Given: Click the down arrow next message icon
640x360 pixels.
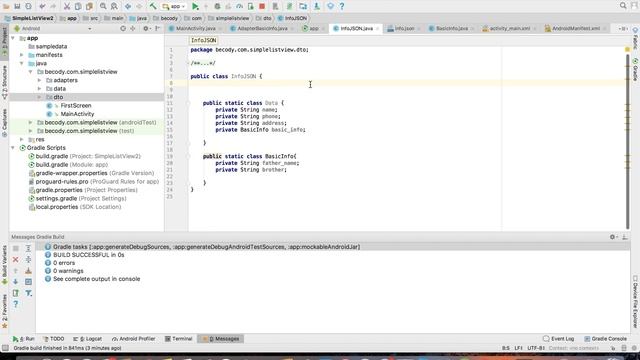Looking at the screenshot, I should pyautogui.click(x=16, y=282).
